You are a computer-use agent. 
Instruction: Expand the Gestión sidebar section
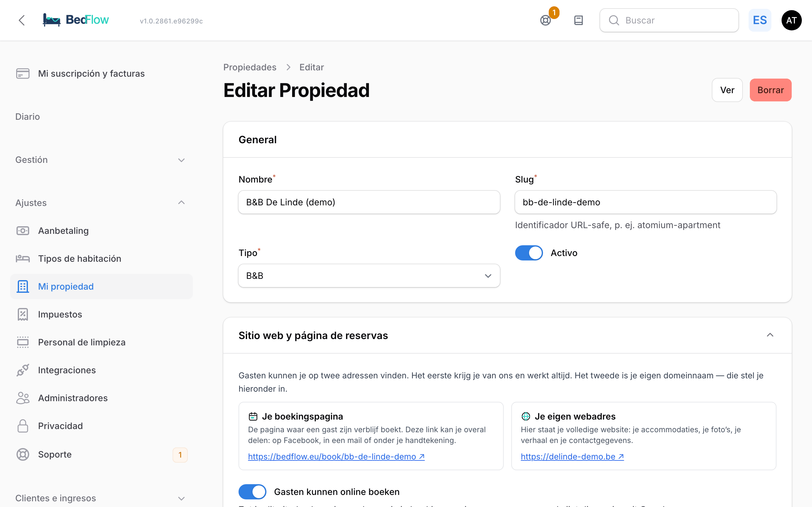[101, 160]
